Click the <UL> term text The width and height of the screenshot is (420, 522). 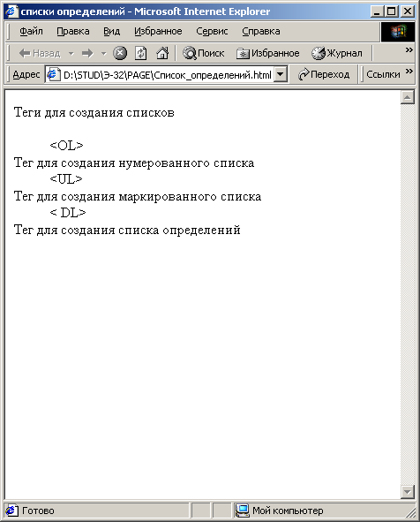(66, 179)
